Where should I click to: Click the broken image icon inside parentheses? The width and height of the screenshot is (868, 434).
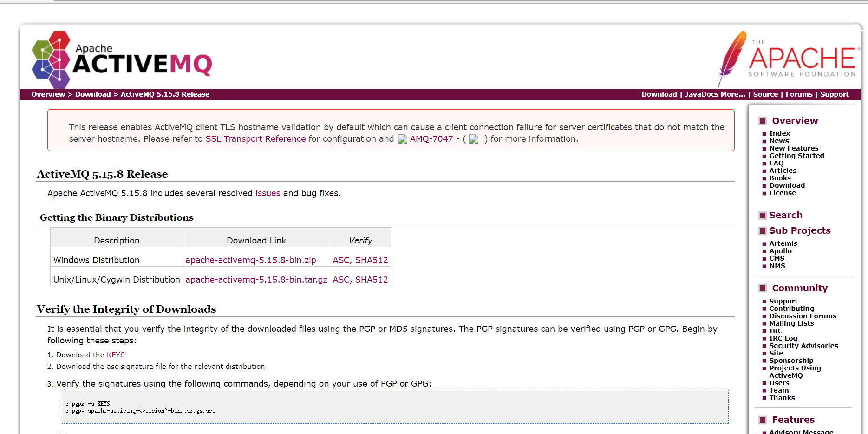pos(474,139)
